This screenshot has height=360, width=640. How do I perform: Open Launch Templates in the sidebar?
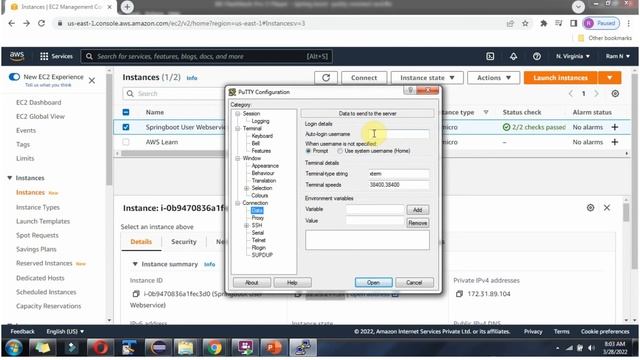point(43,221)
